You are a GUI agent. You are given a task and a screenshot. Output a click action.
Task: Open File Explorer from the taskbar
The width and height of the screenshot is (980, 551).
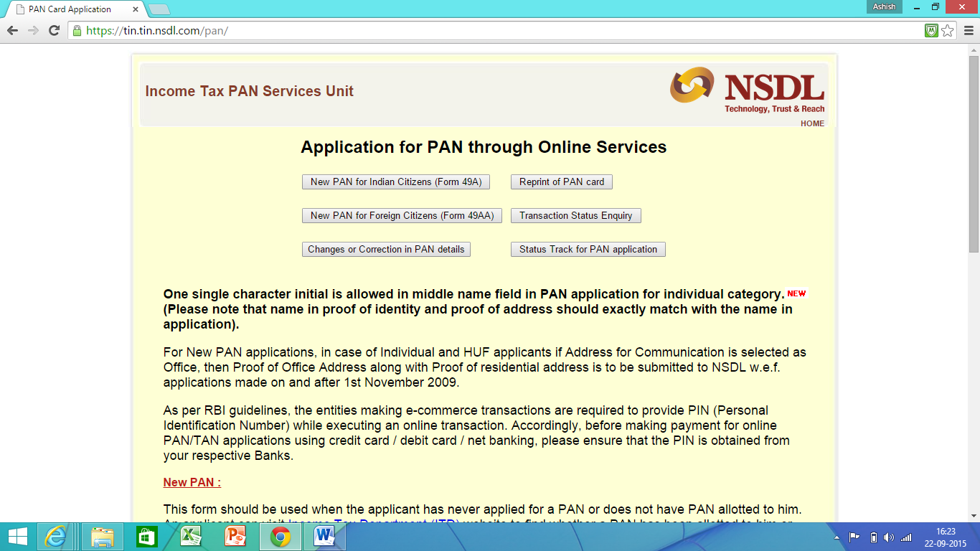[x=103, y=537]
